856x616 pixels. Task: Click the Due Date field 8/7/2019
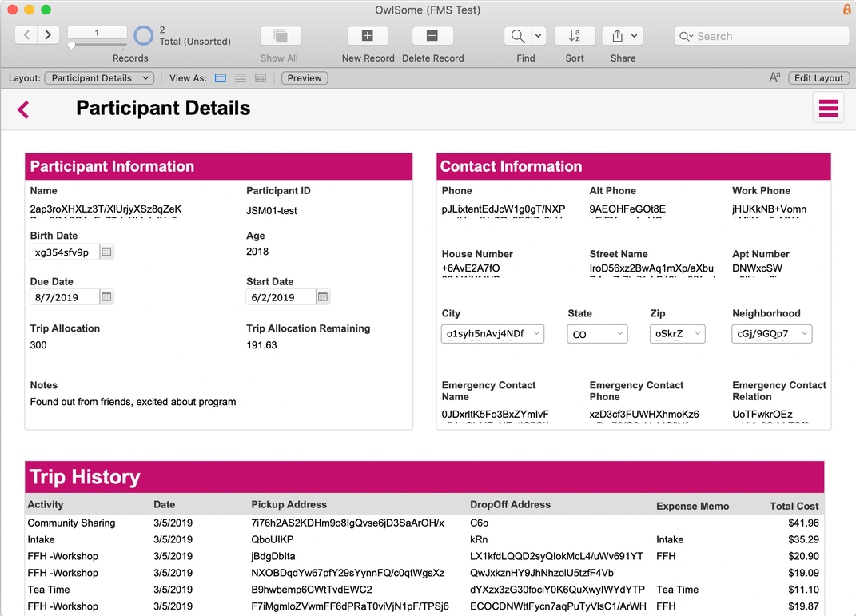coord(65,297)
